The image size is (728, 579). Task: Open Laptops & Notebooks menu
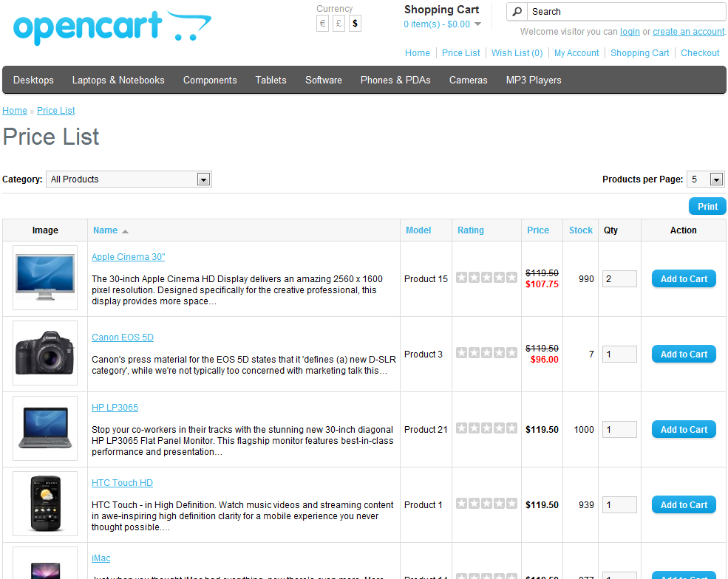(x=118, y=80)
